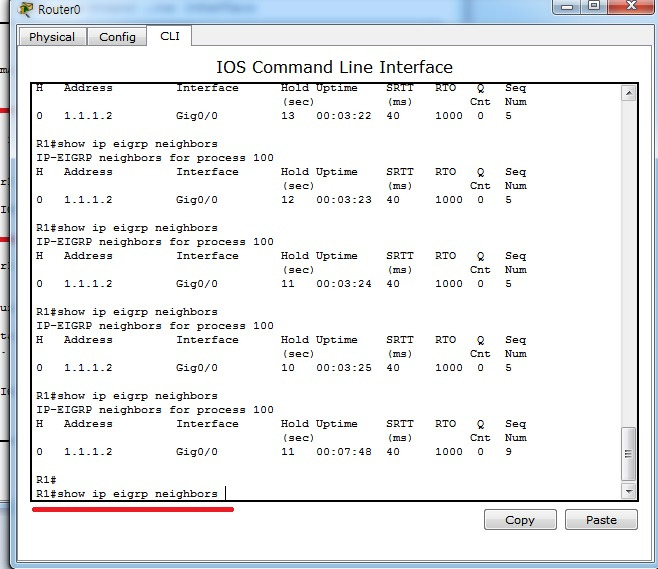The image size is (658, 569).
Task: Click the last command line 'show ip eigrp neighbors'
Action: [x=127, y=493]
